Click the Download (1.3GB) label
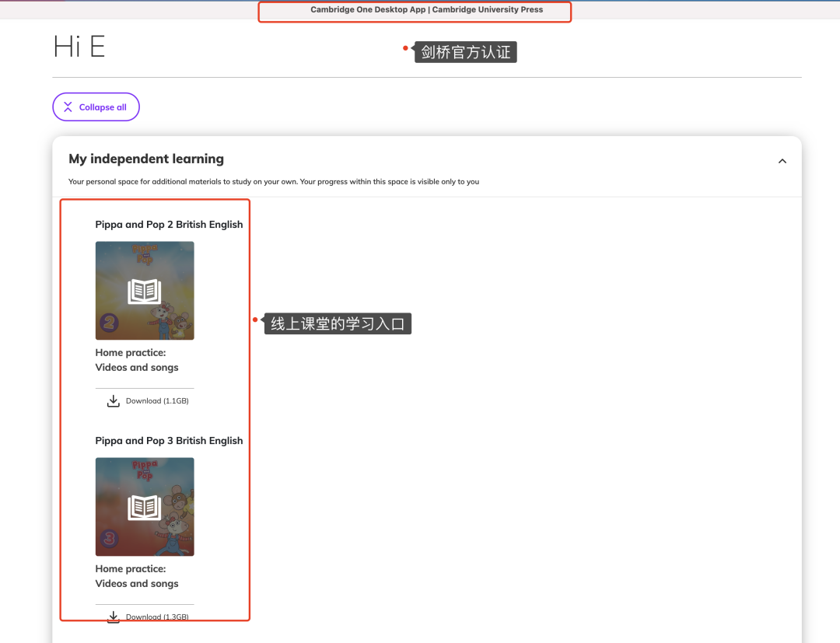The image size is (840, 643). tap(157, 617)
